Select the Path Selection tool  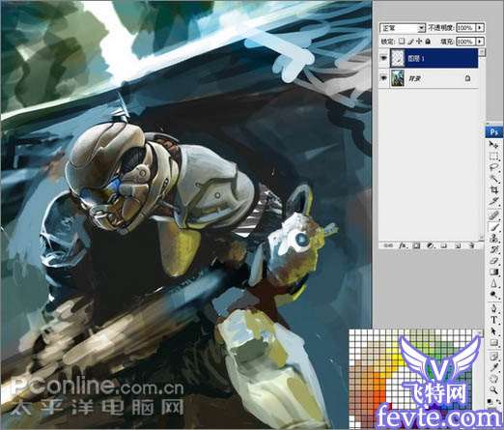tap(493, 331)
